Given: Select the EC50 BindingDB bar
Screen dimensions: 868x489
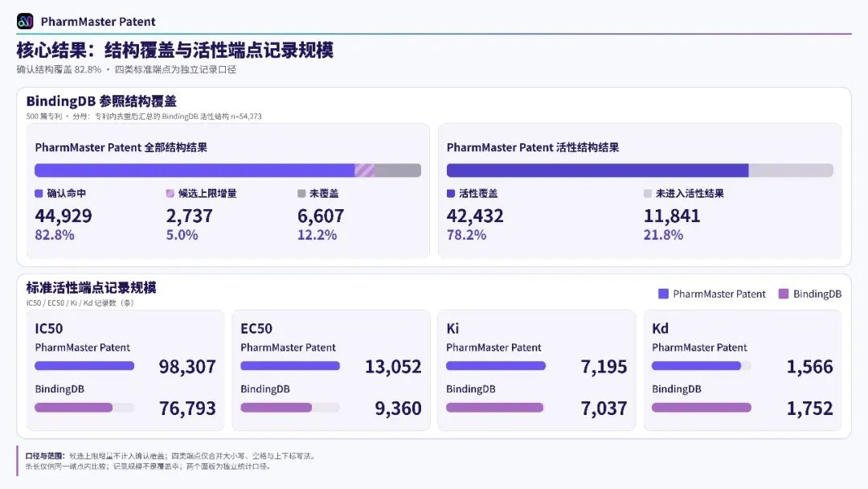Looking at the screenshot, I should point(276,408).
